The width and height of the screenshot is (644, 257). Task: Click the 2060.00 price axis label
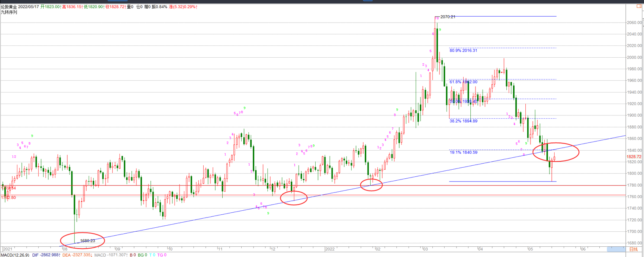point(634,23)
